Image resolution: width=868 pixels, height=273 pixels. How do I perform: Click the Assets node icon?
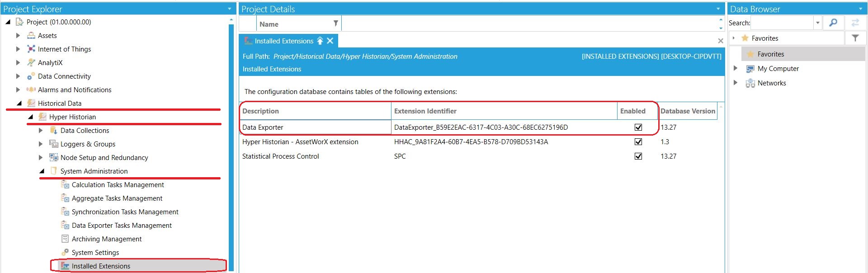click(x=31, y=35)
